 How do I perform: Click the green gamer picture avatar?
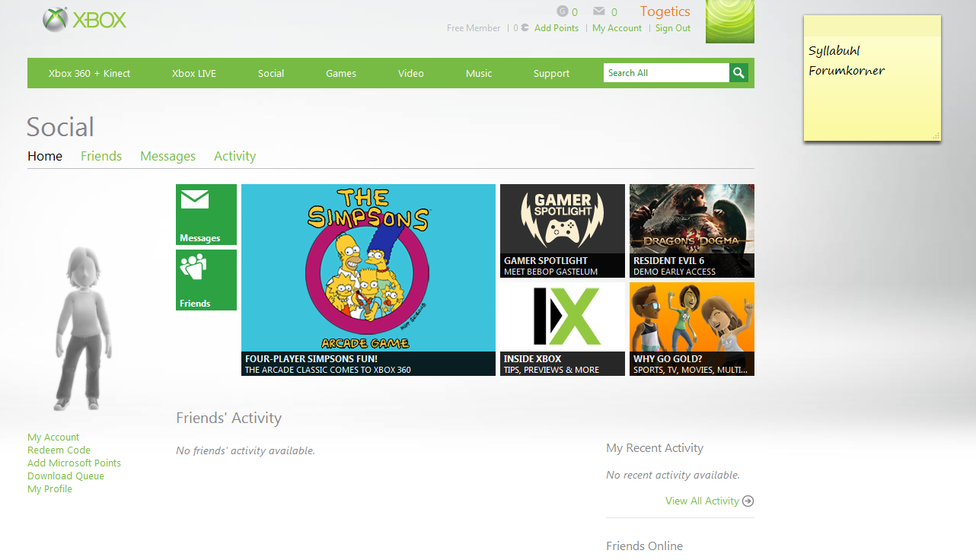click(x=730, y=21)
